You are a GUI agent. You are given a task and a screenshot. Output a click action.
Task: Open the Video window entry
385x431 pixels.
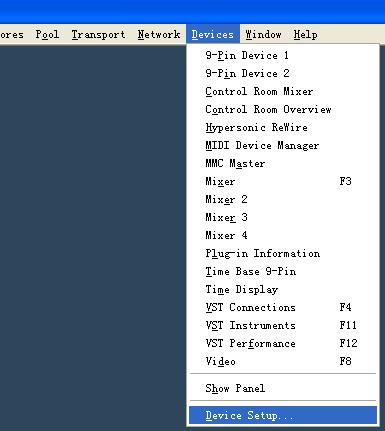[283, 361]
